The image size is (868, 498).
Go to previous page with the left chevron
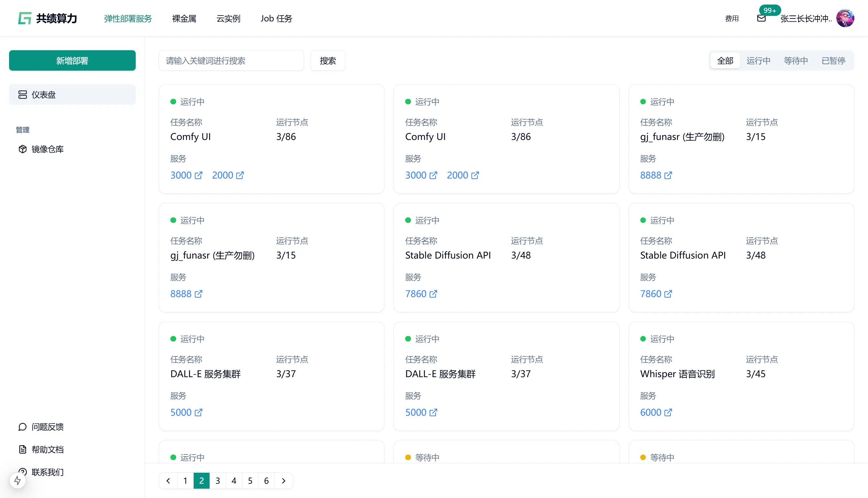pyautogui.click(x=168, y=481)
